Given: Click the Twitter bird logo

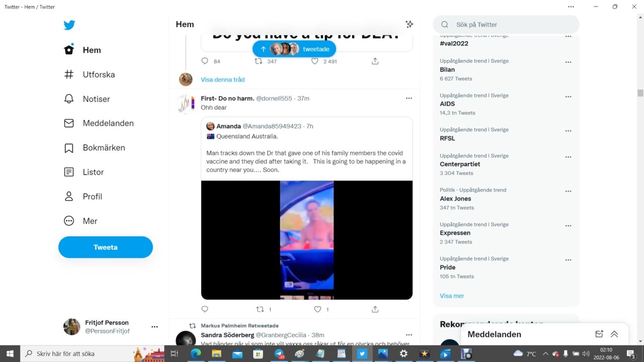Looking at the screenshot, I should (x=69, y=25).
